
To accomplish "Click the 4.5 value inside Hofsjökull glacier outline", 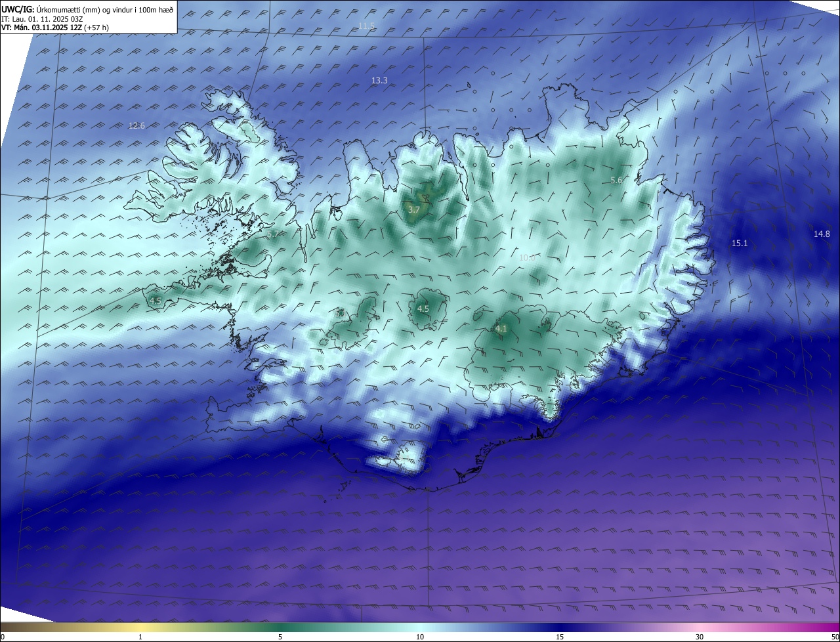I will click(x=423, y=309).
